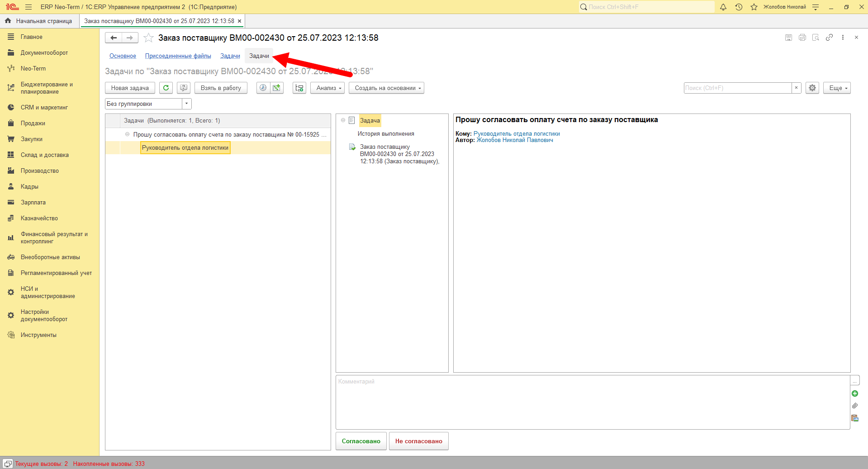The height and width of the screenshot is (469, 868).
Task: Collapse the Задача node in the middle panel
Action: (x=343, y=120)
